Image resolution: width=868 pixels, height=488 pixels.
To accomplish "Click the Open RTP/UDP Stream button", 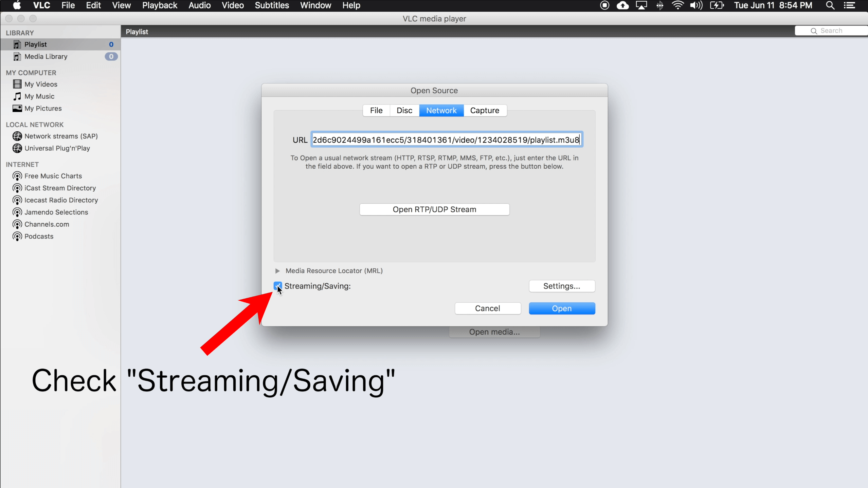I will click(x=434, y=209).
